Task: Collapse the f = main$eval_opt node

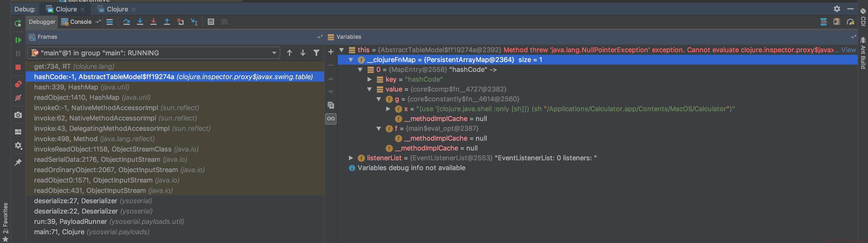Action: point(379,128)
